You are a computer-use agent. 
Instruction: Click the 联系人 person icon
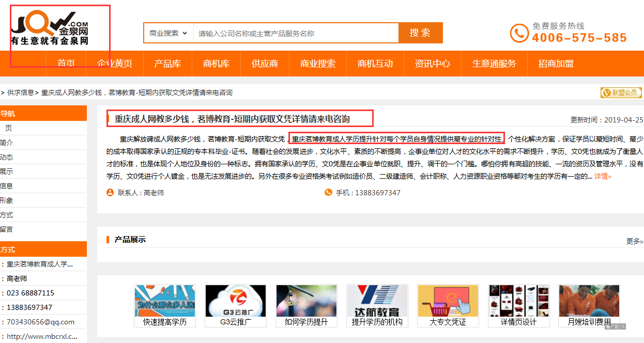(x=110, y=193)
